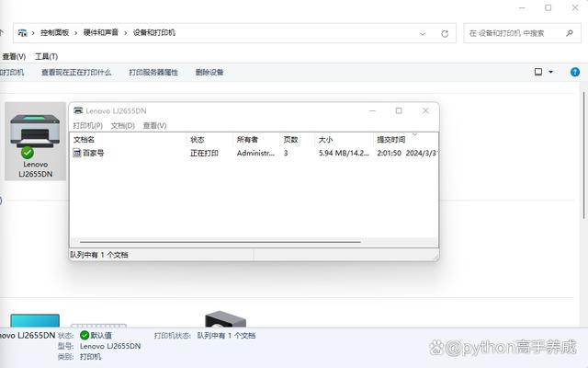
Task: Select the teal monitor device icon
Action: pyautogui.click(x=35, y=321)
